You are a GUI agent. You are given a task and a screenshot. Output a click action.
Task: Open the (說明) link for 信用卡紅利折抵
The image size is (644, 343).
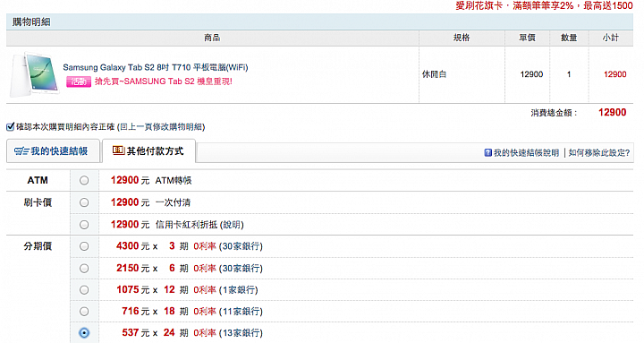click(x=232, y=225)
